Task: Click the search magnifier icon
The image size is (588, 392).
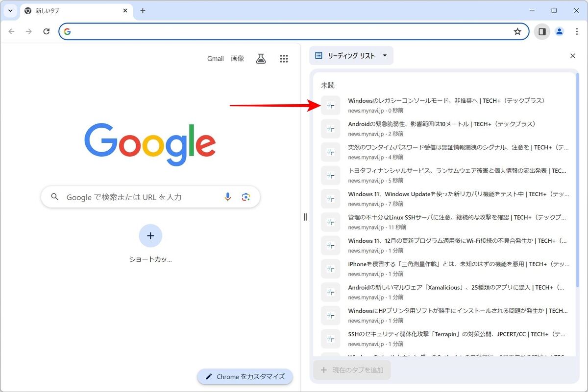Action: tap(55, 197)
